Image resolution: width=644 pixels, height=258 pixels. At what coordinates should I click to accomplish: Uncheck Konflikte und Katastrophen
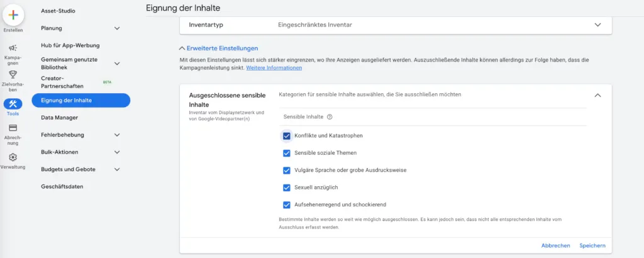287,135
